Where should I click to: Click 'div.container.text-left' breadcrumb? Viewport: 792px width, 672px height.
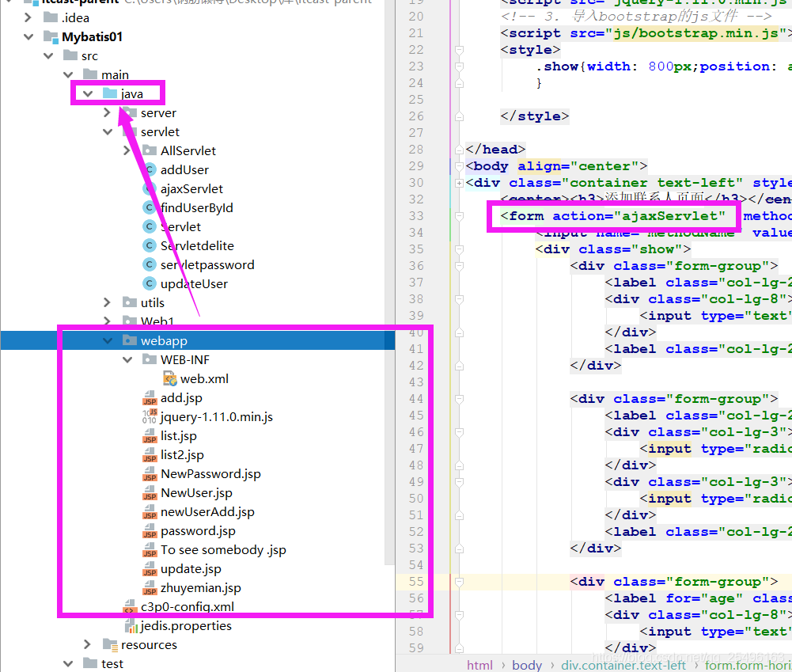[x=623, y=665]
